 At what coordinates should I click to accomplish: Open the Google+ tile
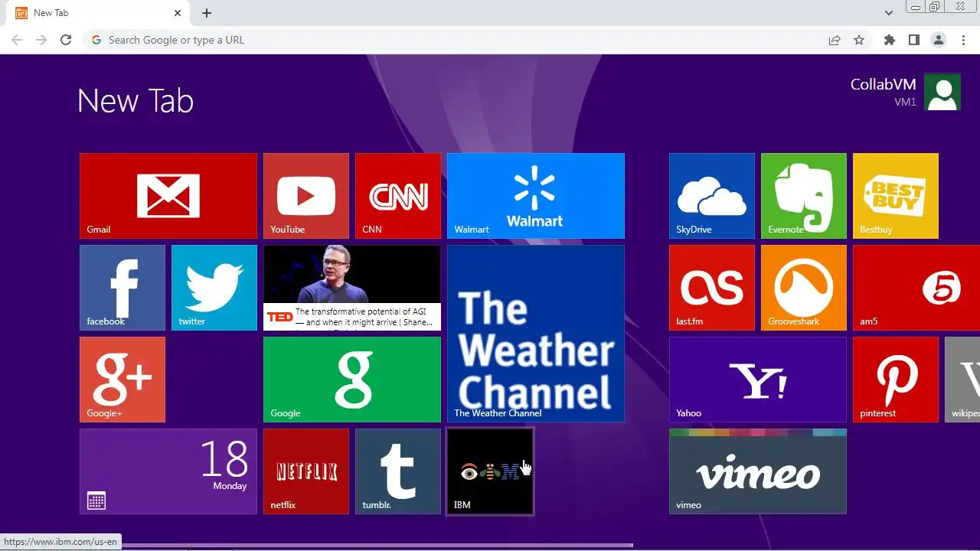click(122, 380)
